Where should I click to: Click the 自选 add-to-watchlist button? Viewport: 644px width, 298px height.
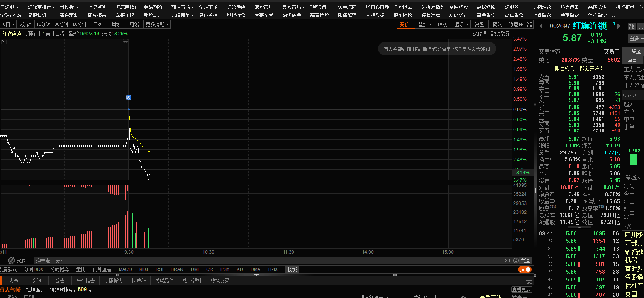pyautogui.click(x=636, y=39)
